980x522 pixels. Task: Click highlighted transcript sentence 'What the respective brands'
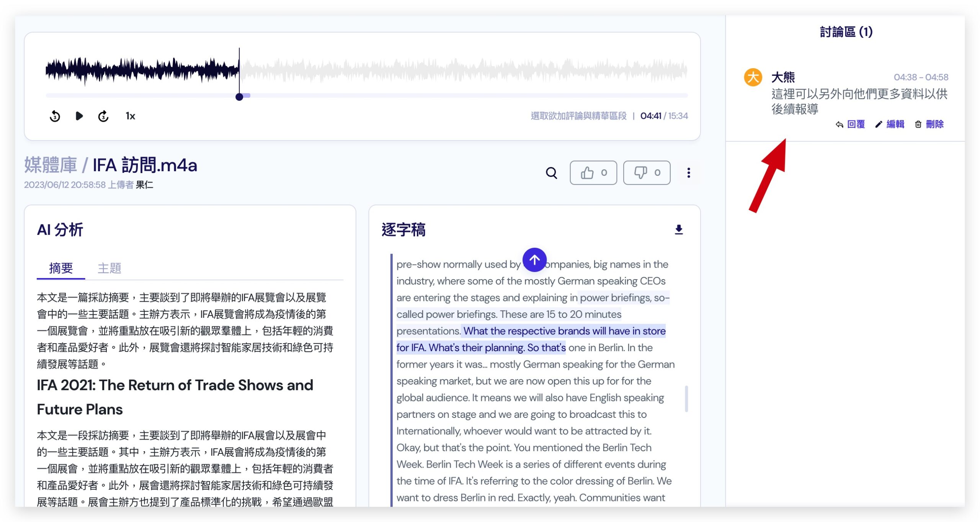pyautogui.click(x=531, y=339)
